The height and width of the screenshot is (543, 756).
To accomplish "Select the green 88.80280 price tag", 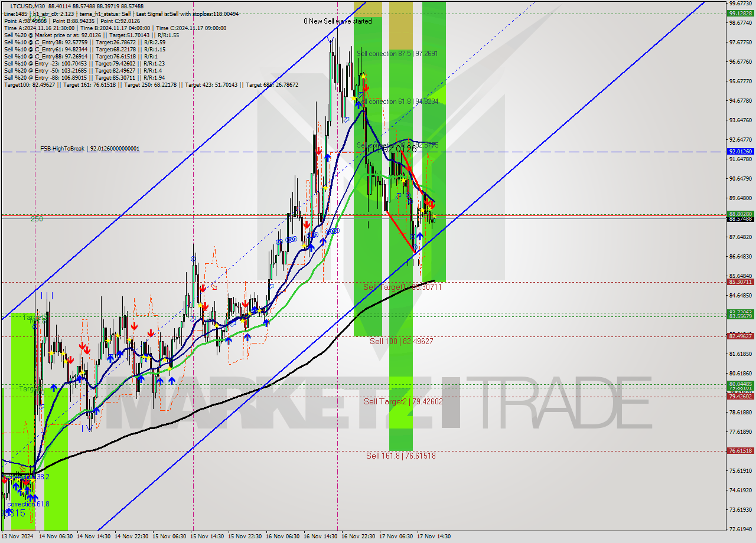I will point(740,214).
